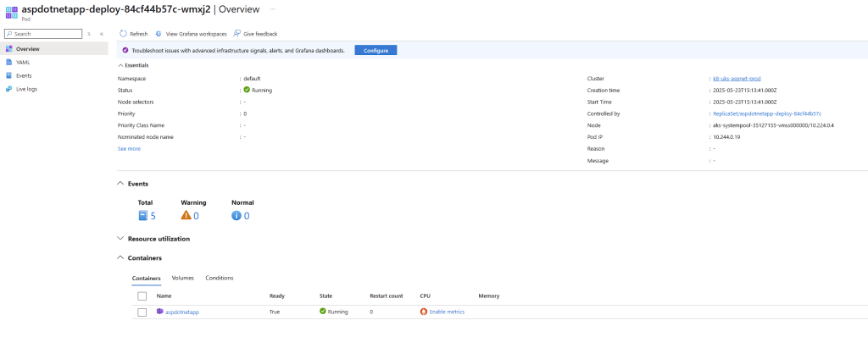The image size is (868, 337).
Task: Expand the Resource utilization section
Action: pyautogui.click(x=120, y=239)
